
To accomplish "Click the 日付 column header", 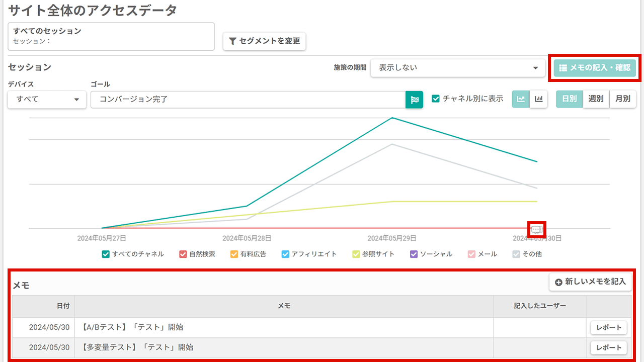I will tap(43, 306).
